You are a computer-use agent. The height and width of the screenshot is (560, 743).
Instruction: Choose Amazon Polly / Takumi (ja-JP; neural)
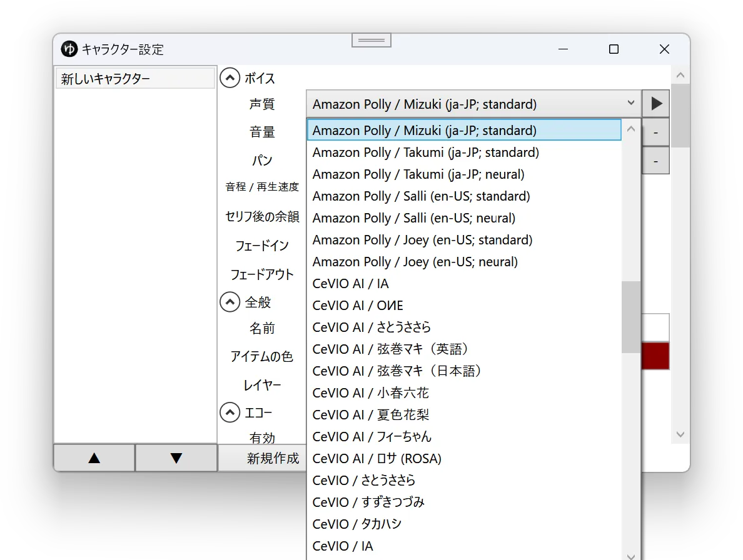click(464, 174)
